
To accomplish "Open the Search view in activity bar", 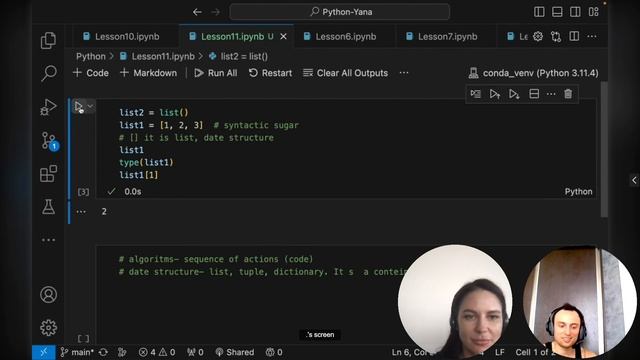I will coord(48,73).
